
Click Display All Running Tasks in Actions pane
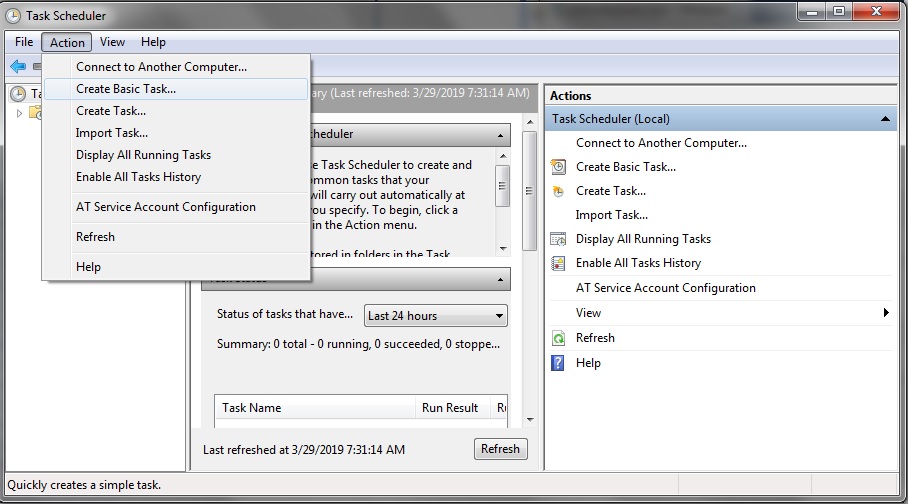click(x=643, y=239)
